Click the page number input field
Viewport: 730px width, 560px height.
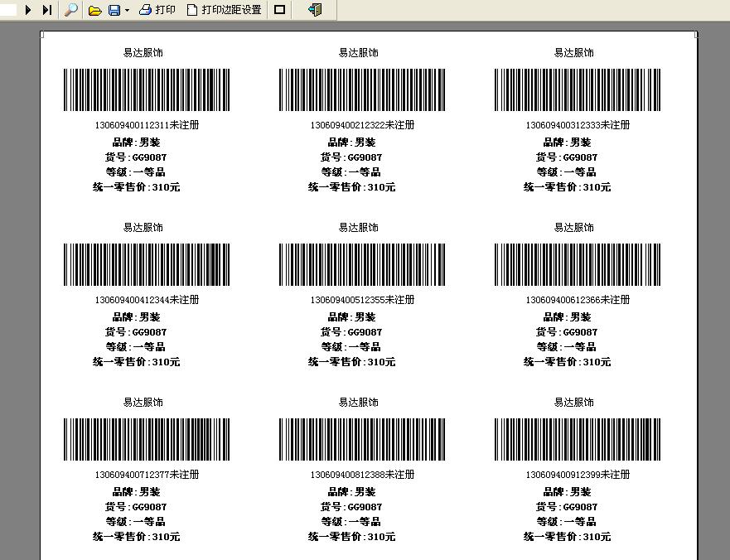(8, 10)
